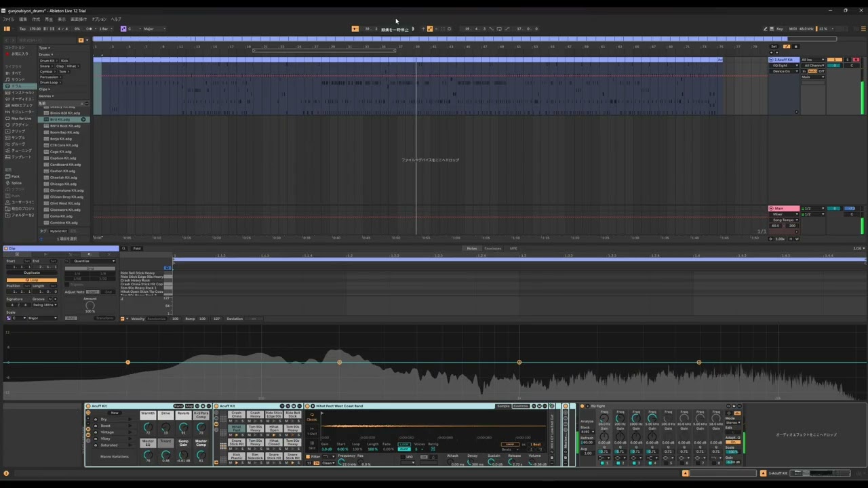Screen dimensions: 868x488
Task: Enable Key map mode
Action: [780, 28]
